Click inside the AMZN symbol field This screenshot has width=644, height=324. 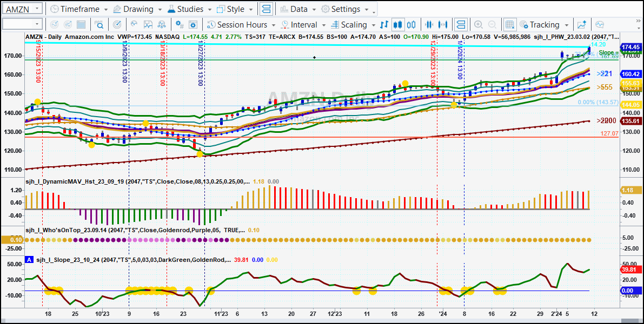coord(18,9)
